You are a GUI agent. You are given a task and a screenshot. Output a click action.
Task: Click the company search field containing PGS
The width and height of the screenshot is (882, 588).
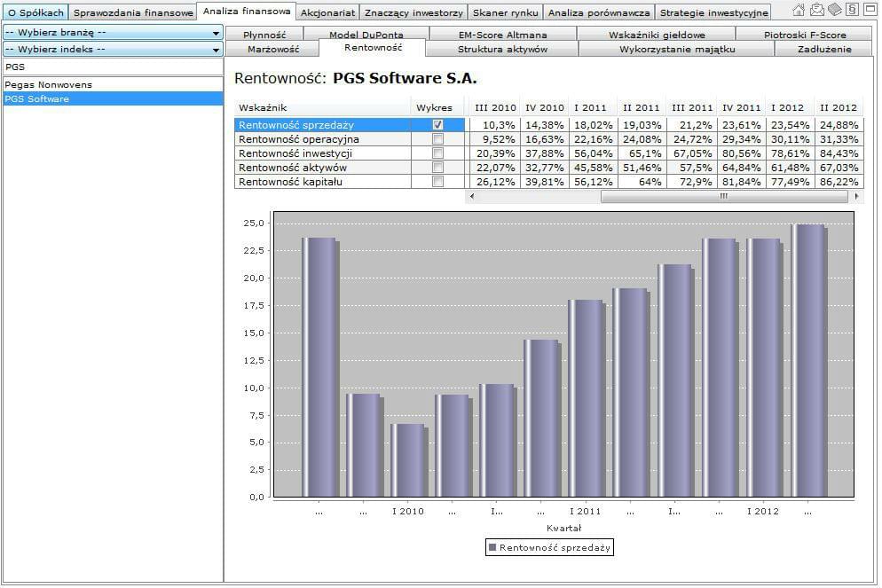tap(113, 67)
